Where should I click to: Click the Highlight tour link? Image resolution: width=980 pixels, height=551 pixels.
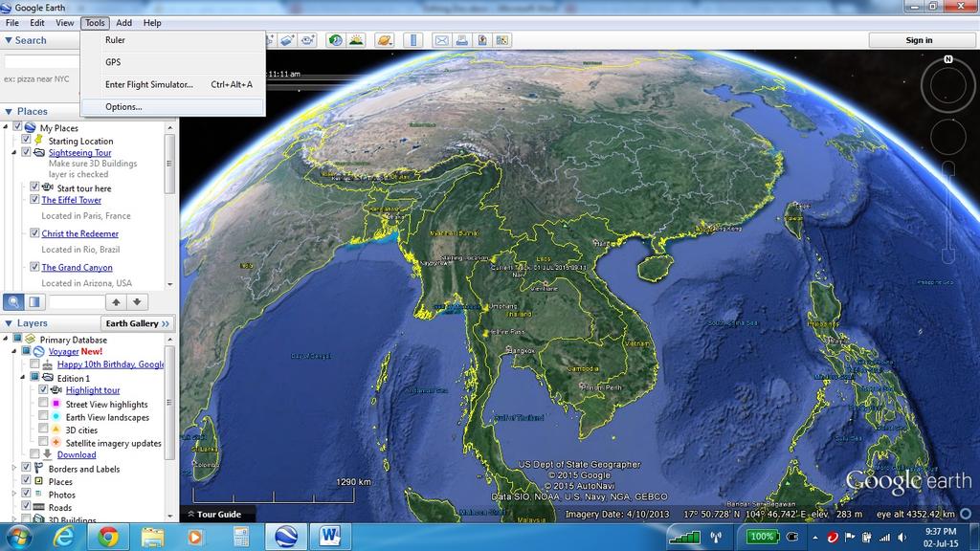pyautogui.click(x=93, y=390)
